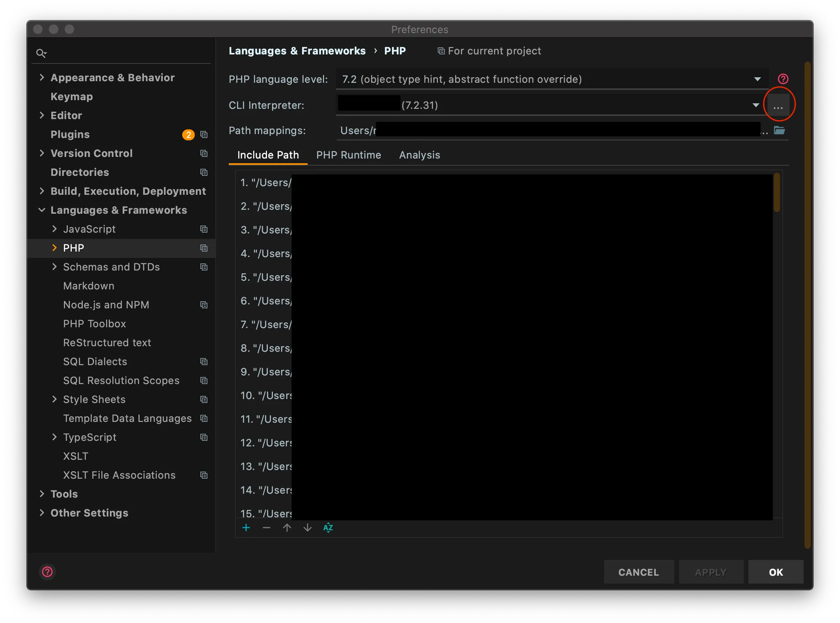
Task: Open the CLI Interpreter dropdown
Action: [756, 105]
